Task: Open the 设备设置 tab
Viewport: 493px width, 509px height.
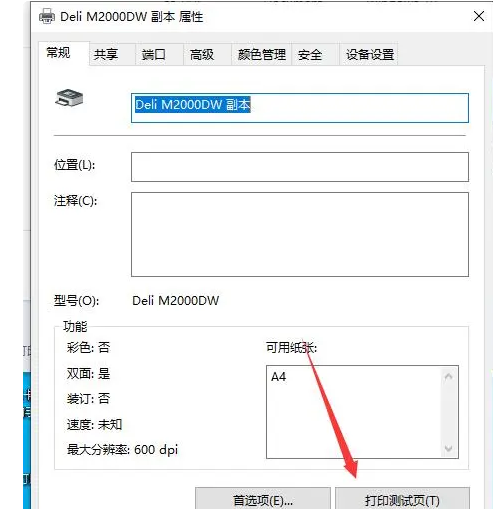Action: (x=369, y=54)
